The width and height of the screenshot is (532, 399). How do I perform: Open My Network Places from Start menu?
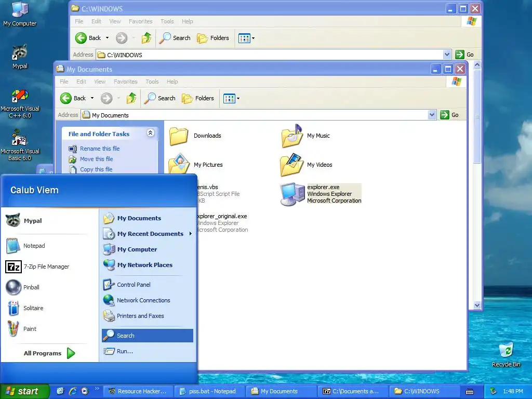(148, 265)
